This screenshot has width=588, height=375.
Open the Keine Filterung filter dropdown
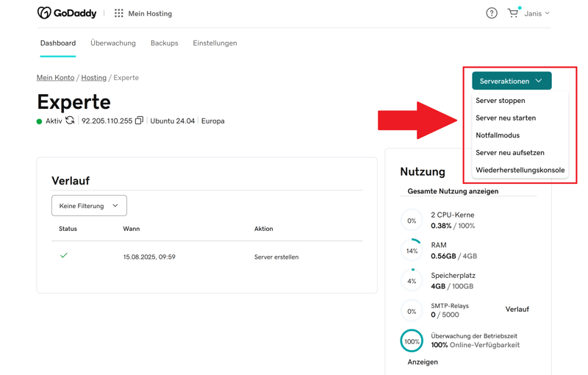(89, 206)
